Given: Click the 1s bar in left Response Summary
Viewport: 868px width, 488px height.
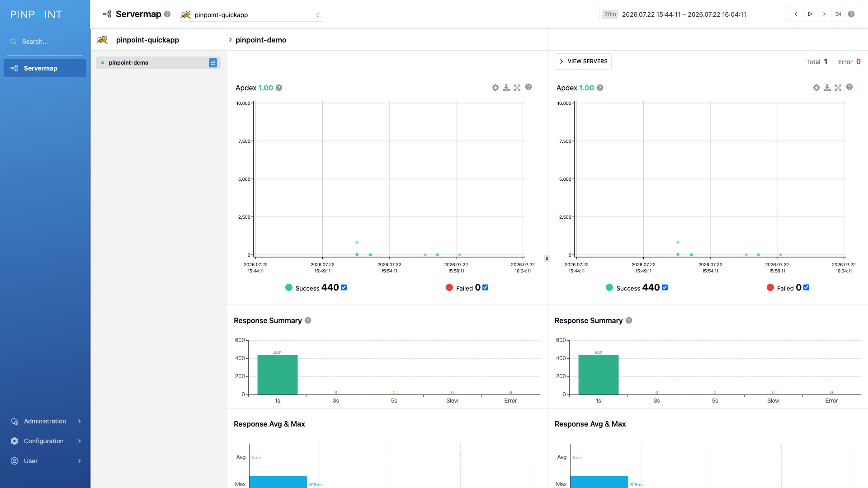Looking at the screenshot, I should tap(278, 375).
